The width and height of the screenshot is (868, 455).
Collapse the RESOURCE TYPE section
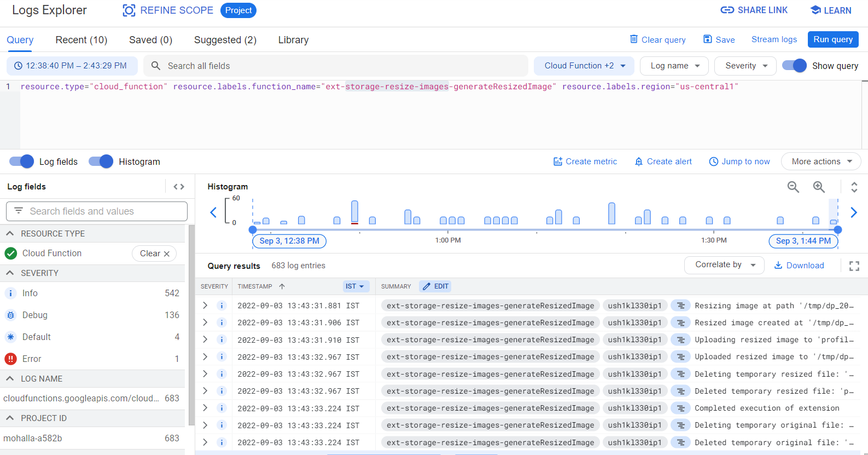click(x=10, y=234)
